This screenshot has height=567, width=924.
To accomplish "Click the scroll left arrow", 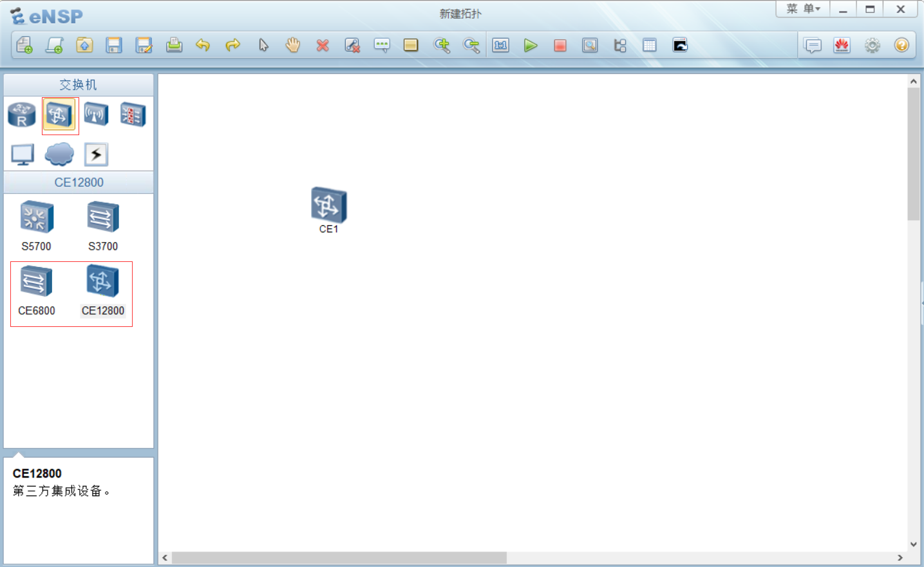I will (x=165, y=557).
